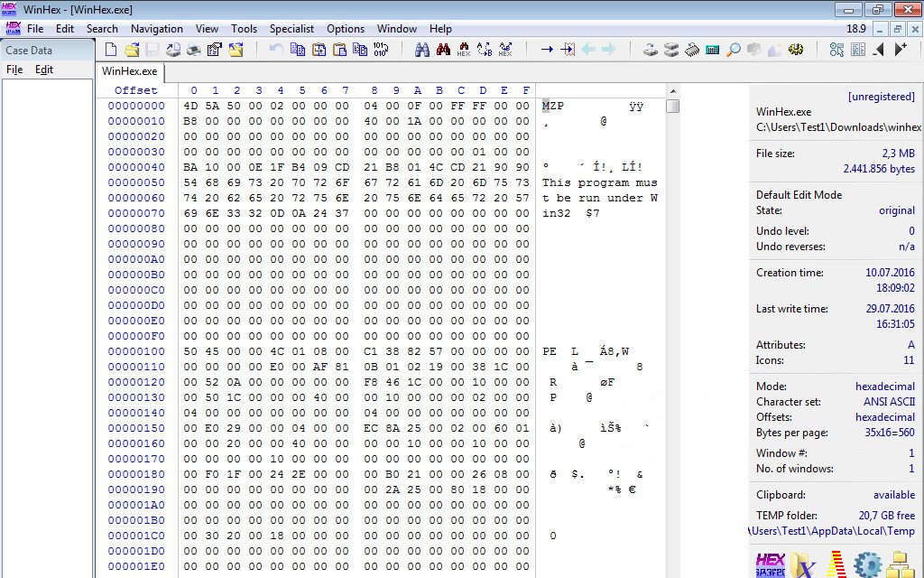This screenshot has height=578, width=924.
Task: Open the Tools menu
Action: 244,29
